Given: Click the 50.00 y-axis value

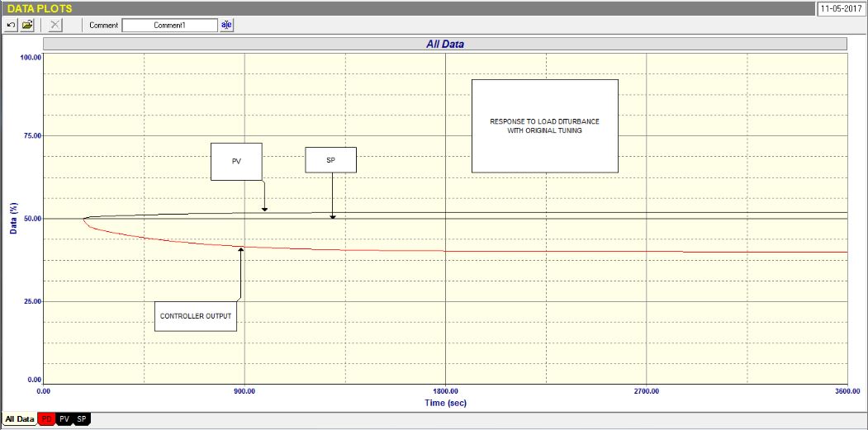Looking at the screenshot, I should click(31, 219).
